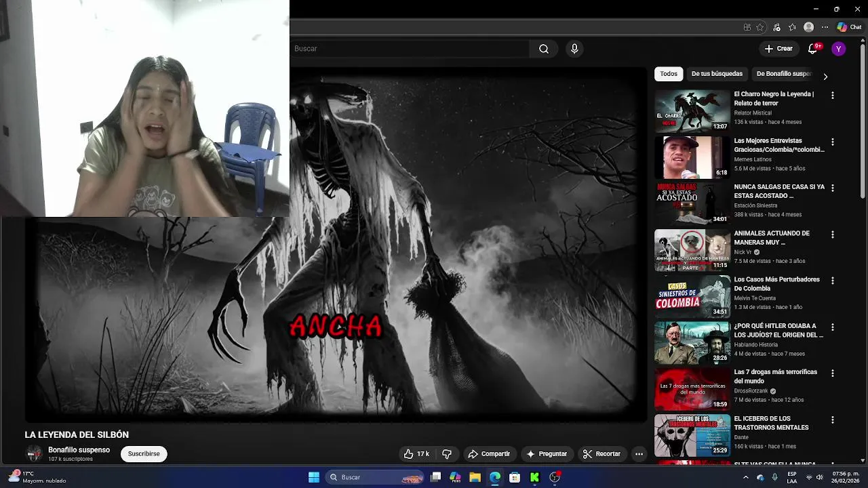Open NUNCA SALGAS DE CASA thumbnail
Viewport: 868px width, 488px height.
pyautogui.click(x=692, y=203)
